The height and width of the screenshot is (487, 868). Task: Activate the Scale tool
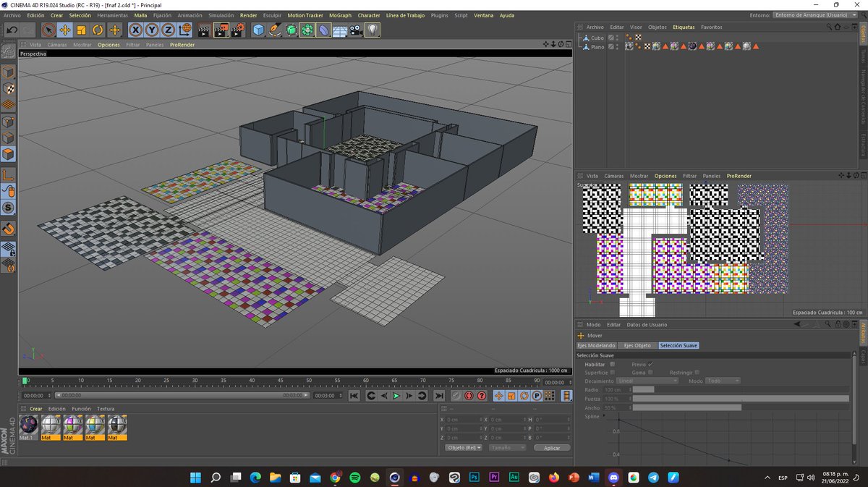[81, 30]
